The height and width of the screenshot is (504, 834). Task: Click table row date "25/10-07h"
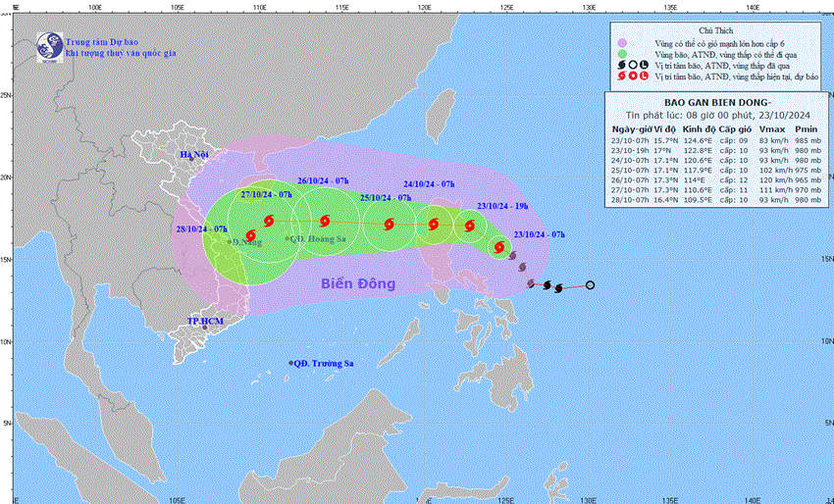click(x=631, y=171)
